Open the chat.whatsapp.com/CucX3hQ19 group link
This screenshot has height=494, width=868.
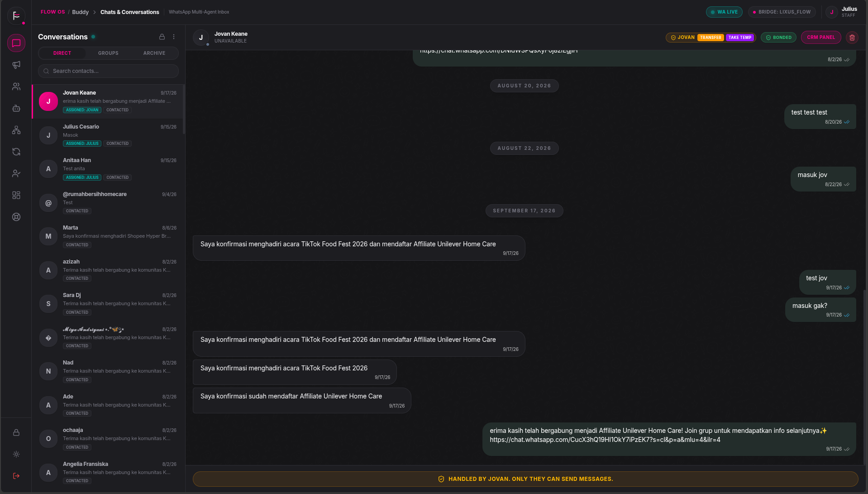[605, 440]
